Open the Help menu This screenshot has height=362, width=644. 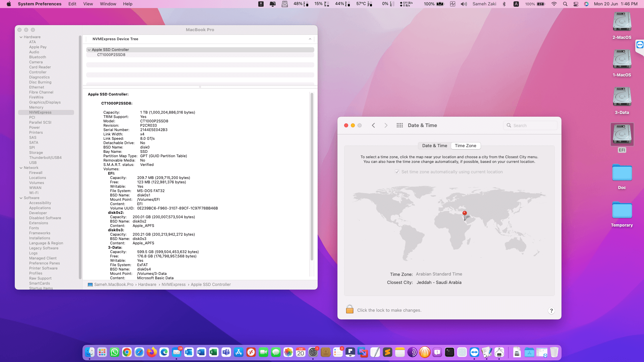[x=128, y=4]
